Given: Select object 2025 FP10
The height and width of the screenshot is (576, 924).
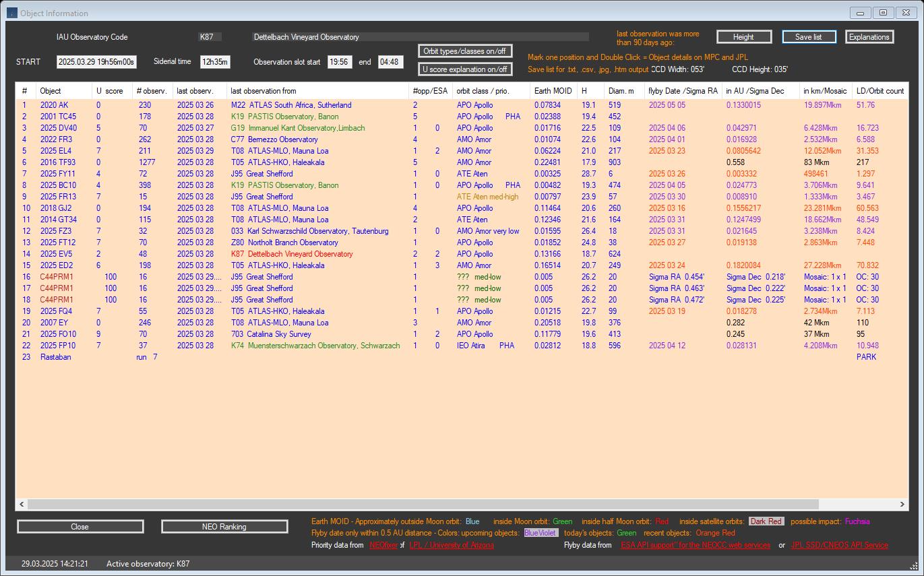Looking at the screenshot, I should point(58,346).
